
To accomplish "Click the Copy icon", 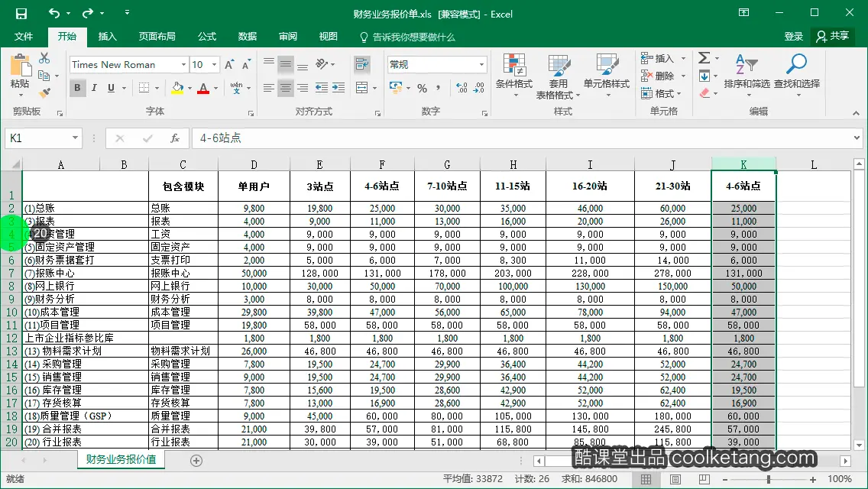I will coord(44,76).
